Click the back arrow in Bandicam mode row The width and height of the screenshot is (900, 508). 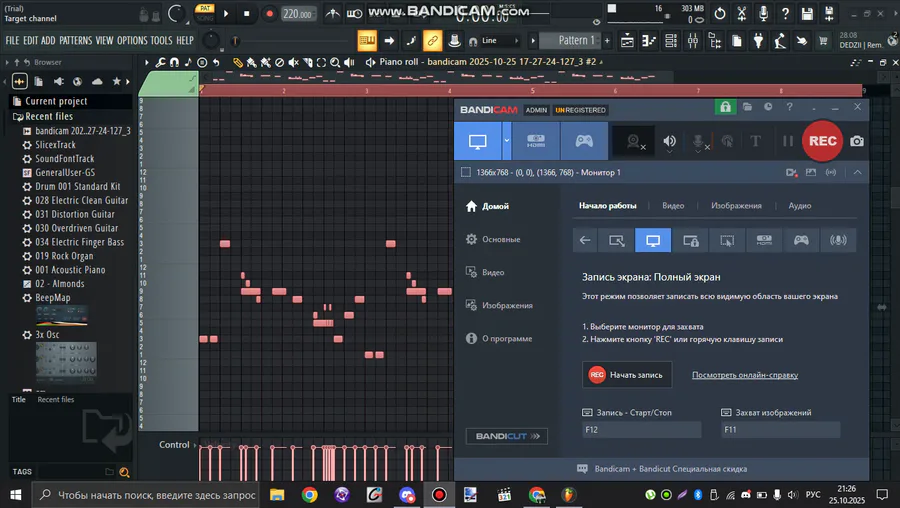point(585,241)
